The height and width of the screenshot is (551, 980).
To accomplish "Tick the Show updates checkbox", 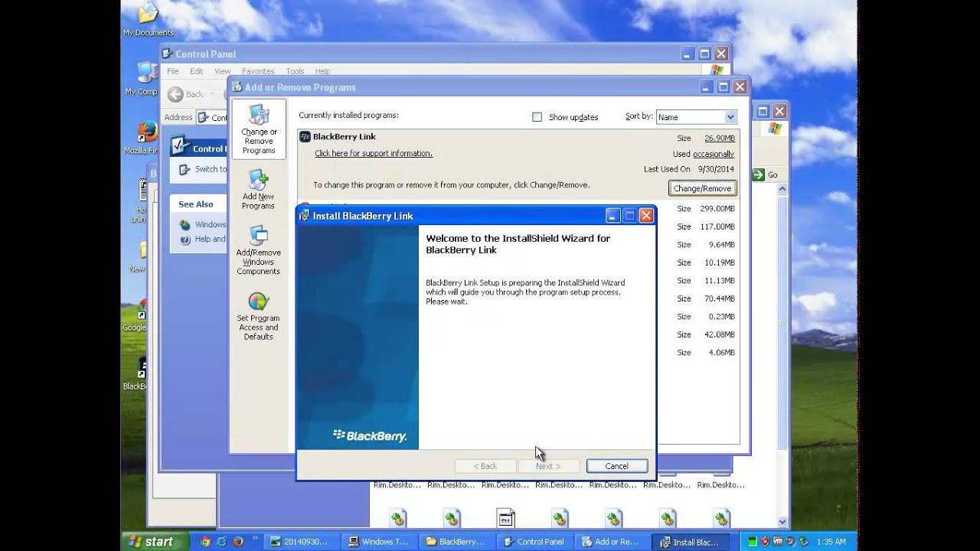I will (537, 117).
